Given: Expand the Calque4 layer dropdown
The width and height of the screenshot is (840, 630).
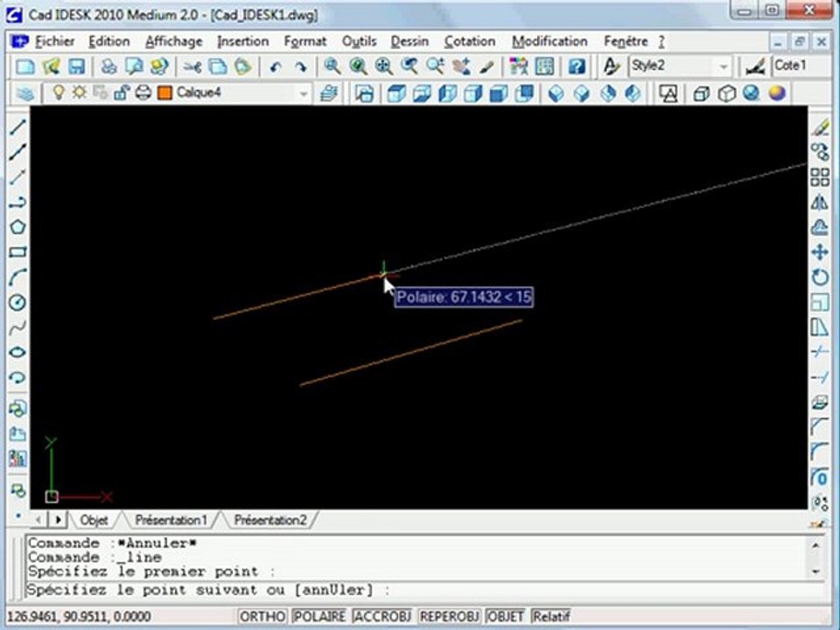Looking at the screenshot, I should [304, 94].
